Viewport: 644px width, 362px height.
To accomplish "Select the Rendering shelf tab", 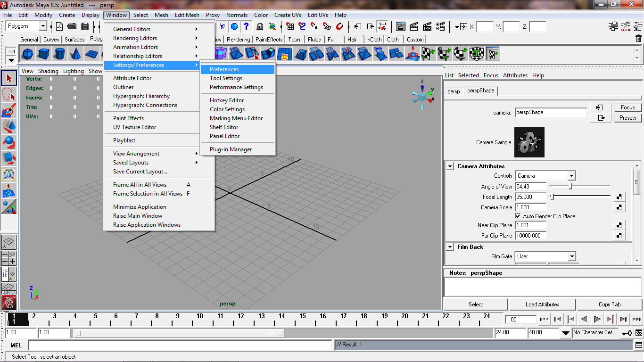I will point(239,40).
